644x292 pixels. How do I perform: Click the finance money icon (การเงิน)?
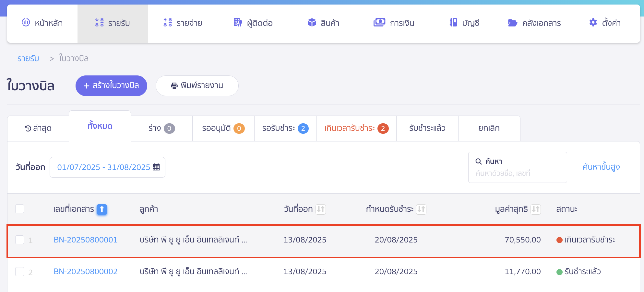pos(379,23)
